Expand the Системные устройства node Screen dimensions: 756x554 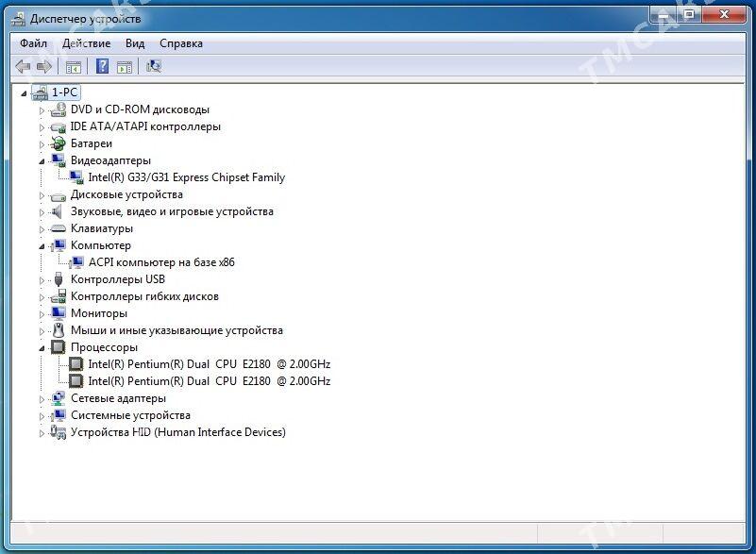pos(42,416)
